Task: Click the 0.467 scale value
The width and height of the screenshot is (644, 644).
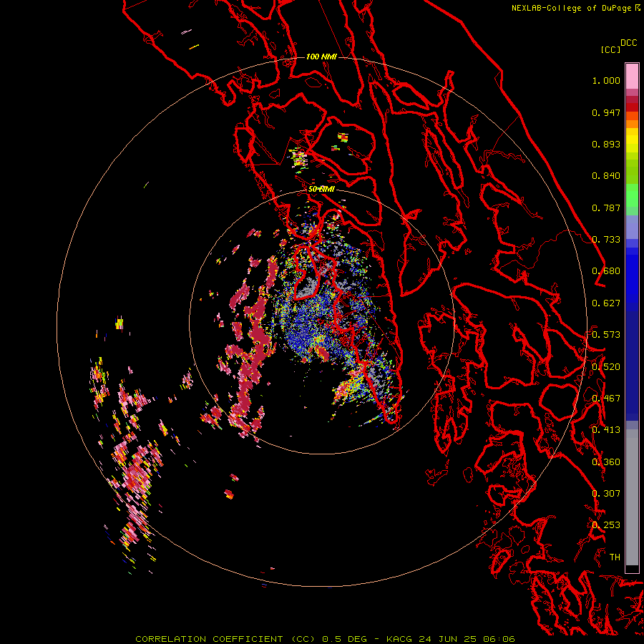Action: (606, 399)
